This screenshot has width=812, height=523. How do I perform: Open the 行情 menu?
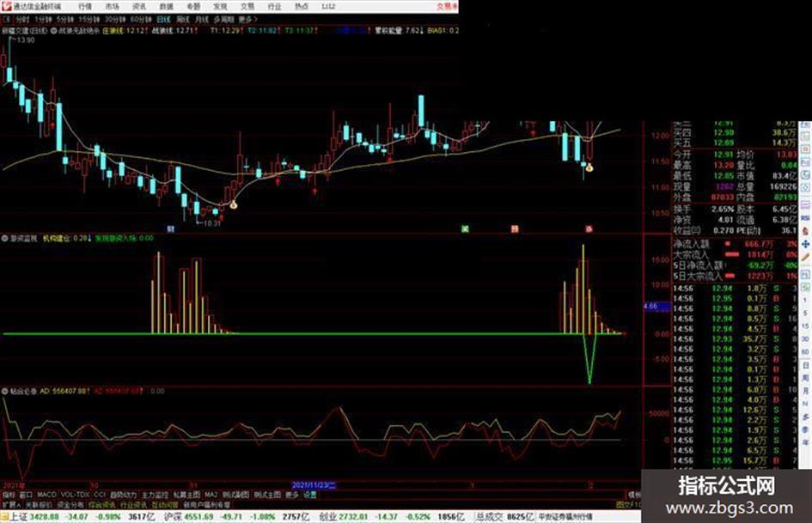(x=85, y=6)
